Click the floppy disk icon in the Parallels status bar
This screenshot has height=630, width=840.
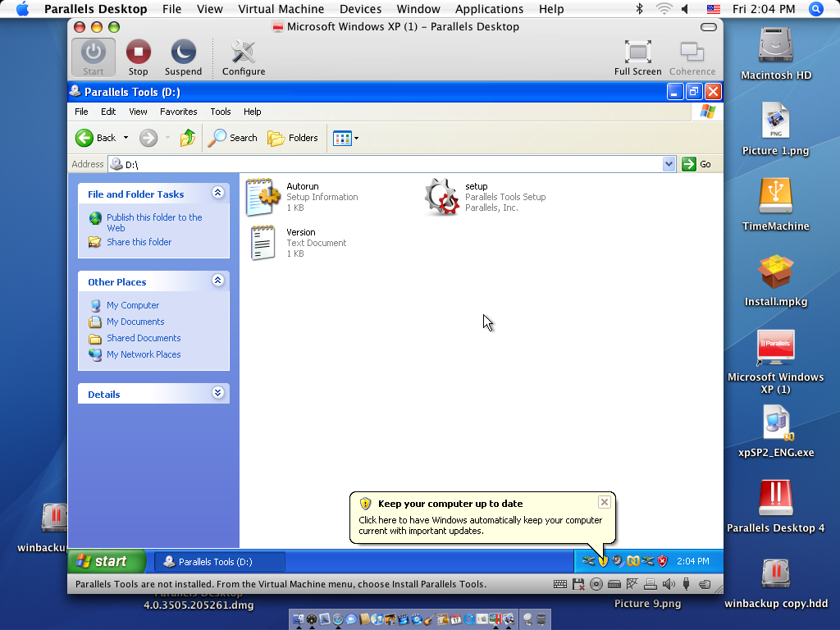pos(578,584)
